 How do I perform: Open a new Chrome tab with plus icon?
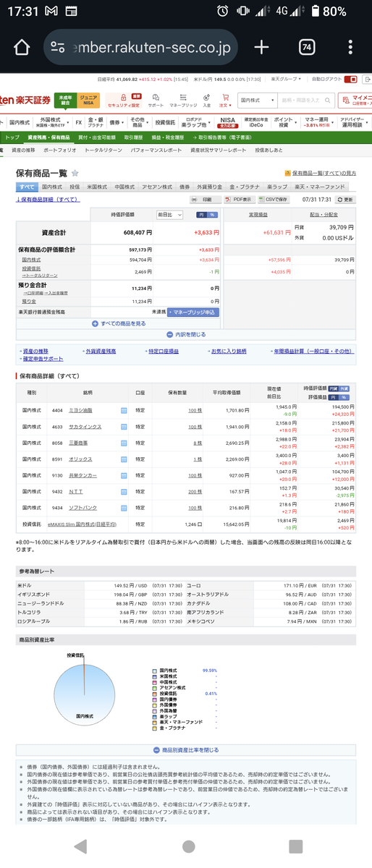[261, 48]
